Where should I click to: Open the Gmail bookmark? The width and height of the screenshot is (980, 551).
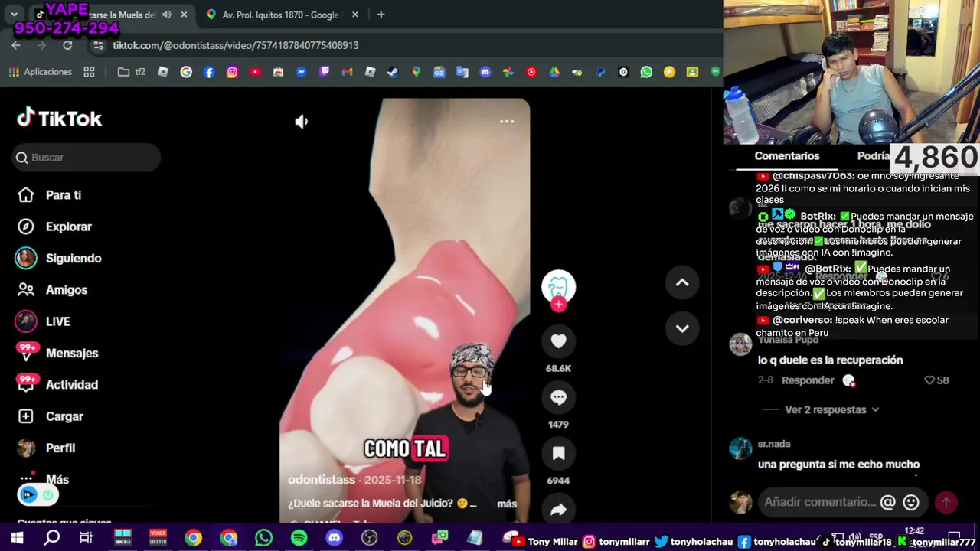point(347,72)
